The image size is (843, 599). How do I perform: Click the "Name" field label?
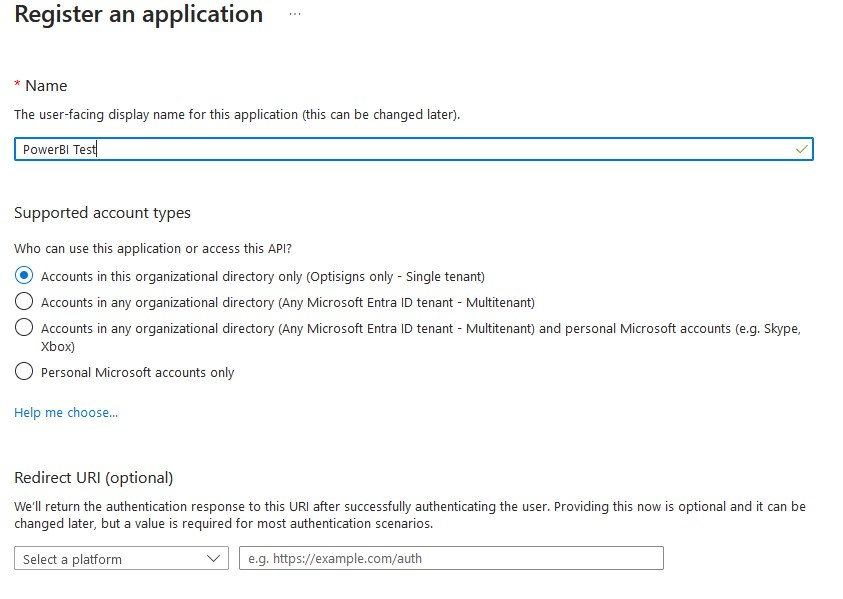pyautogui.click(x=46, y=86)
